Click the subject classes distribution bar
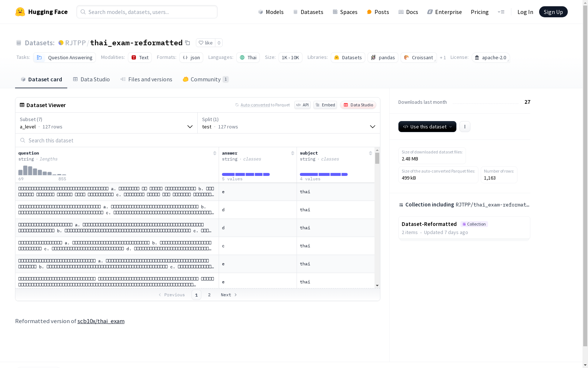This screenshot has width=588, height=368. coord(324,174)
